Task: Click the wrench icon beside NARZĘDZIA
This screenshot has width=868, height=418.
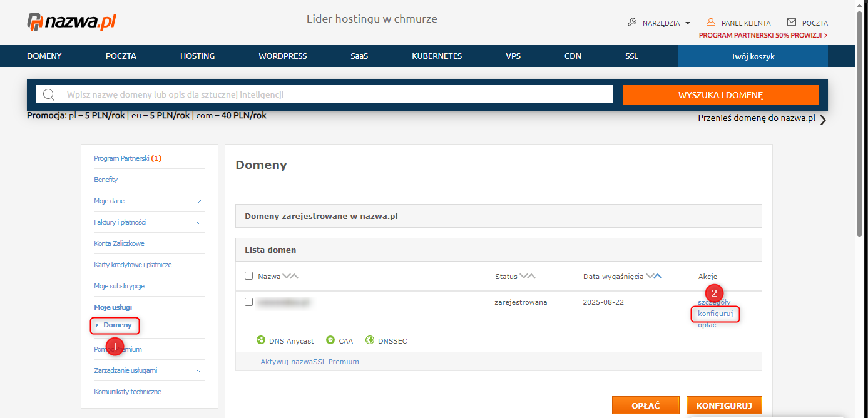Action: [x=632, y=23]
